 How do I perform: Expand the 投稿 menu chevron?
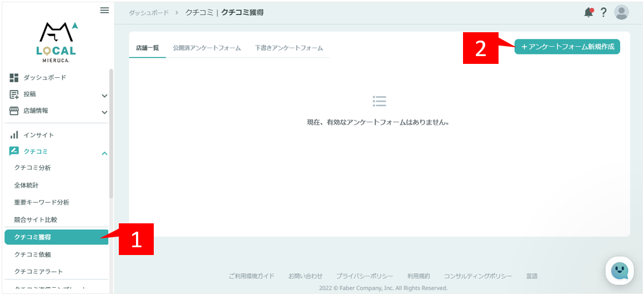[x=104, y=96]
